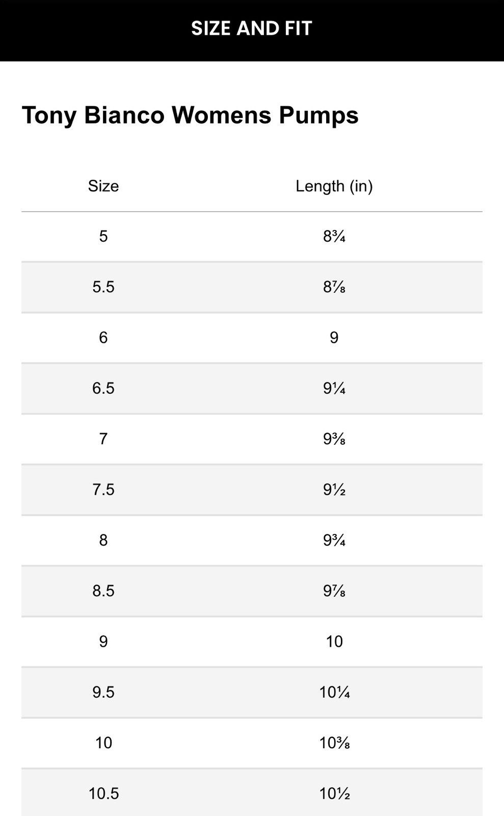Screen dimensions: 504x816
Task: Click the 9½ length cell
Action: coord(334,490)
